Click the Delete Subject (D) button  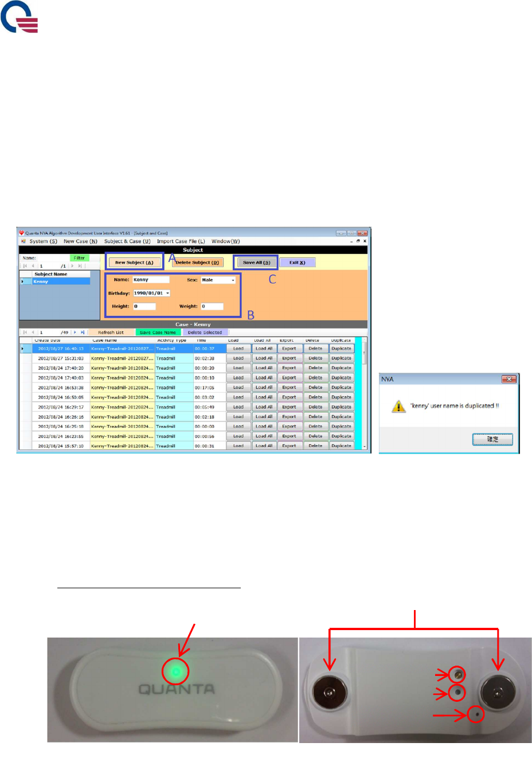pos(197,263)
